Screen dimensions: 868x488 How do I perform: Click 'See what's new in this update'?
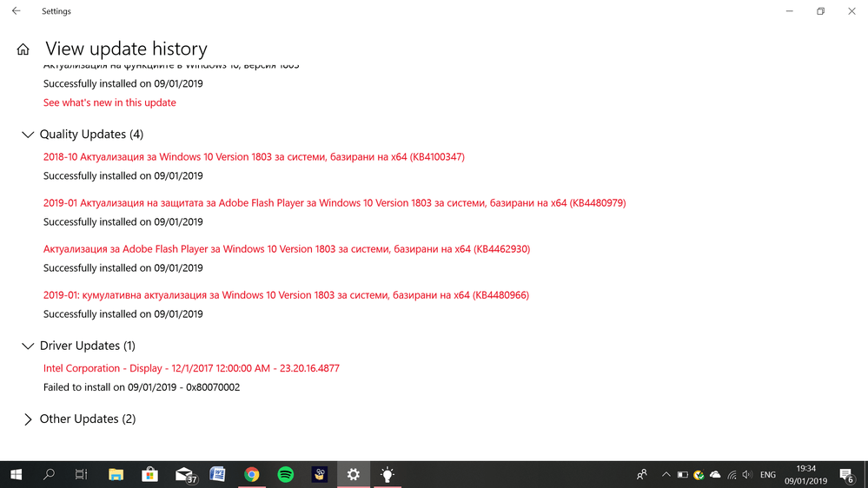(x=109, y=102)
